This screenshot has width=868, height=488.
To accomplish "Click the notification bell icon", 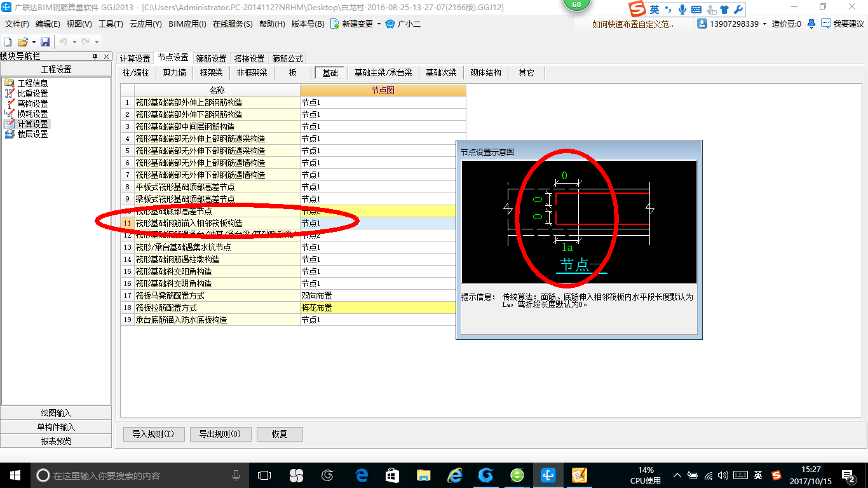I will pyautogui.click(x=811, y=24).
